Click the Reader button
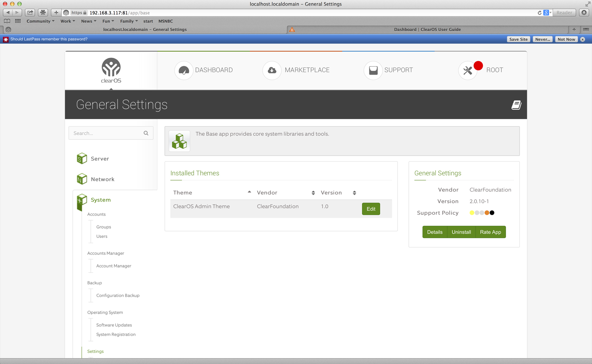 [564, 13]
